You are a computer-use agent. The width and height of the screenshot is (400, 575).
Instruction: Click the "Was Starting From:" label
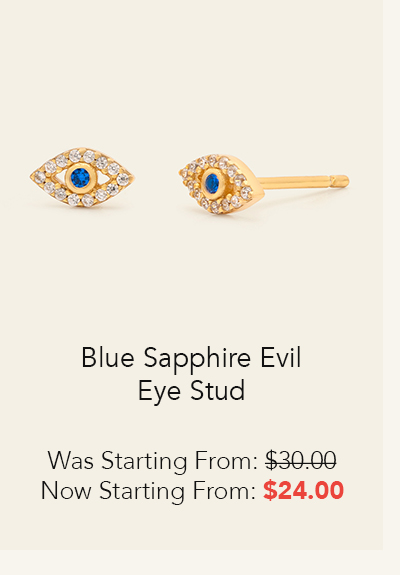[x=153, y=460]
